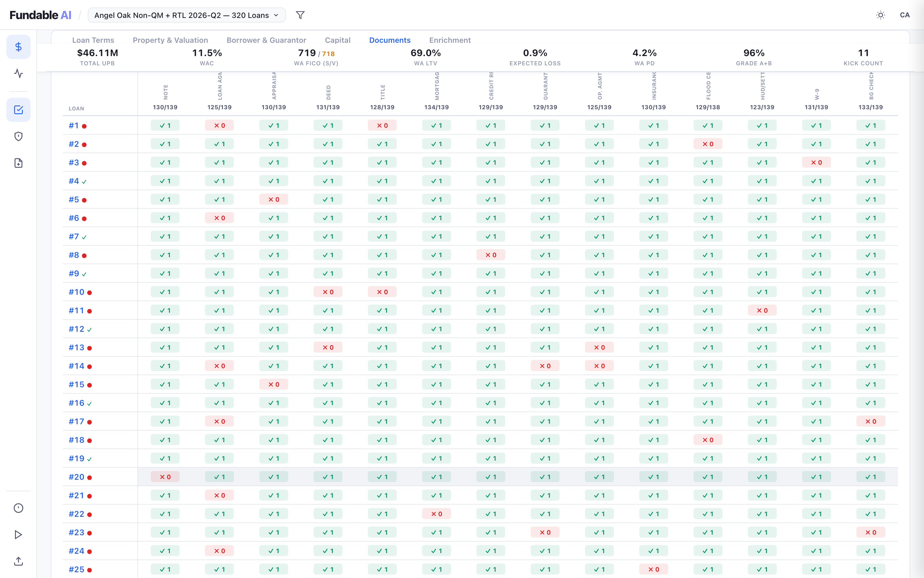The height and width of the screenshot is (578, 924).
Task: Switch to the Loan Terms tab
Action: [x=93, y=40]
